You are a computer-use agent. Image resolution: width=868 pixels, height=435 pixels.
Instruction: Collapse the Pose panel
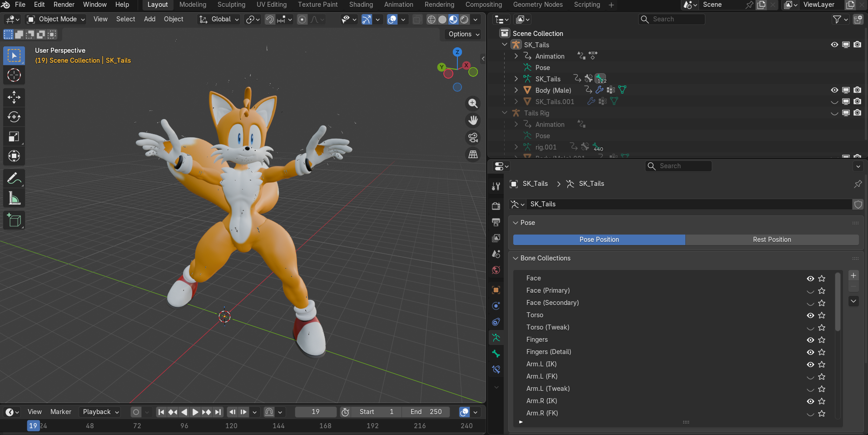click(516, 223)
